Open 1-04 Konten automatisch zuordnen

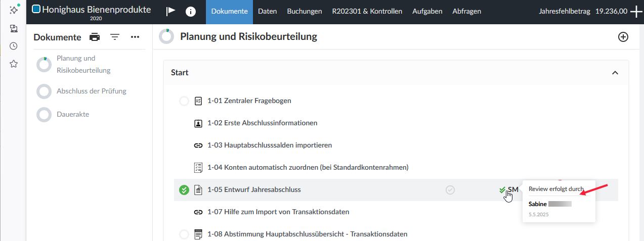[x=308, y=167]
